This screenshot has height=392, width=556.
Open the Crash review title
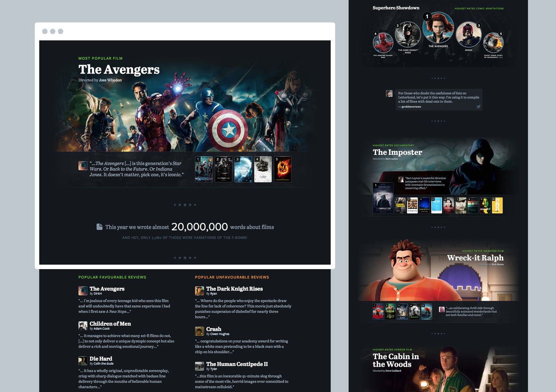click(214, 329)
